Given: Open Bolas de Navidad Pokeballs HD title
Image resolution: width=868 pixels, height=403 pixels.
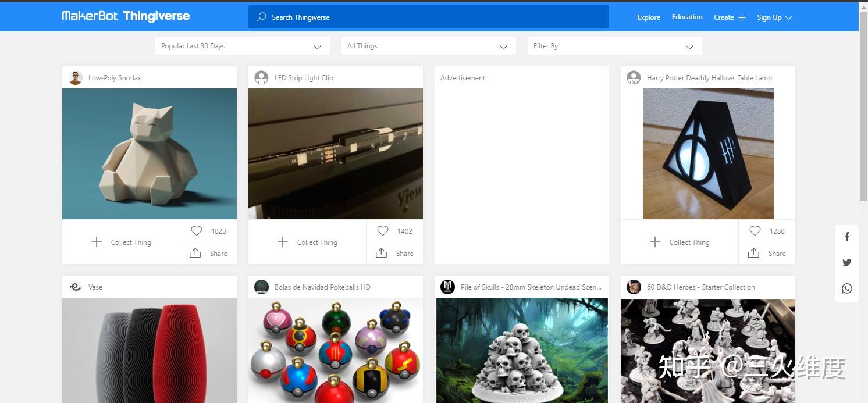Looking at the screenshot, I should click(x=322, y=287).
